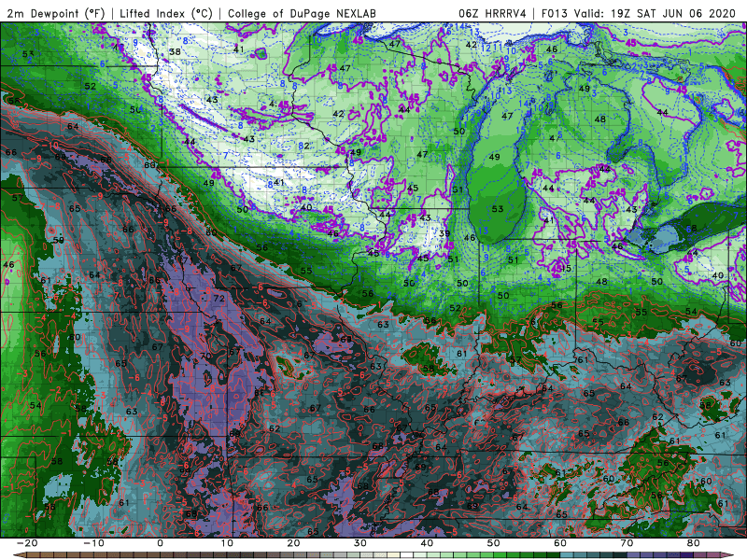
Task: Click the white swatch below the 40 label
Action: (406, 555)
